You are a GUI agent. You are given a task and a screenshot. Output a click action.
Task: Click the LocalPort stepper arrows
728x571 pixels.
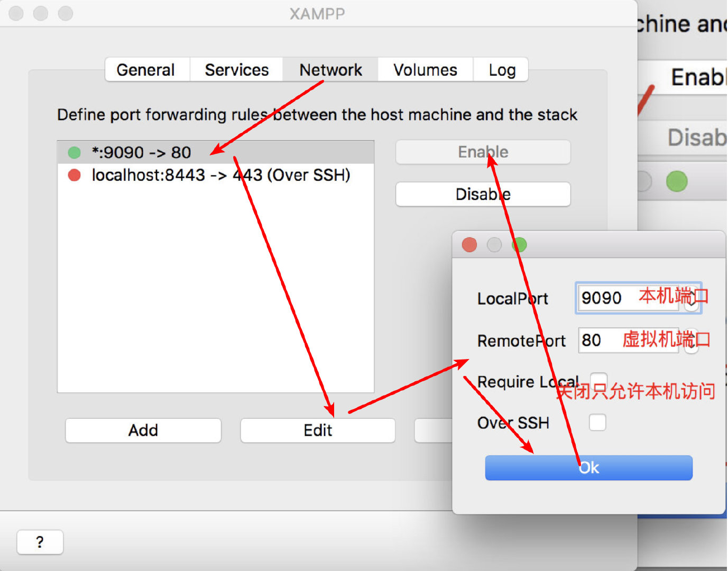(692, 299)
